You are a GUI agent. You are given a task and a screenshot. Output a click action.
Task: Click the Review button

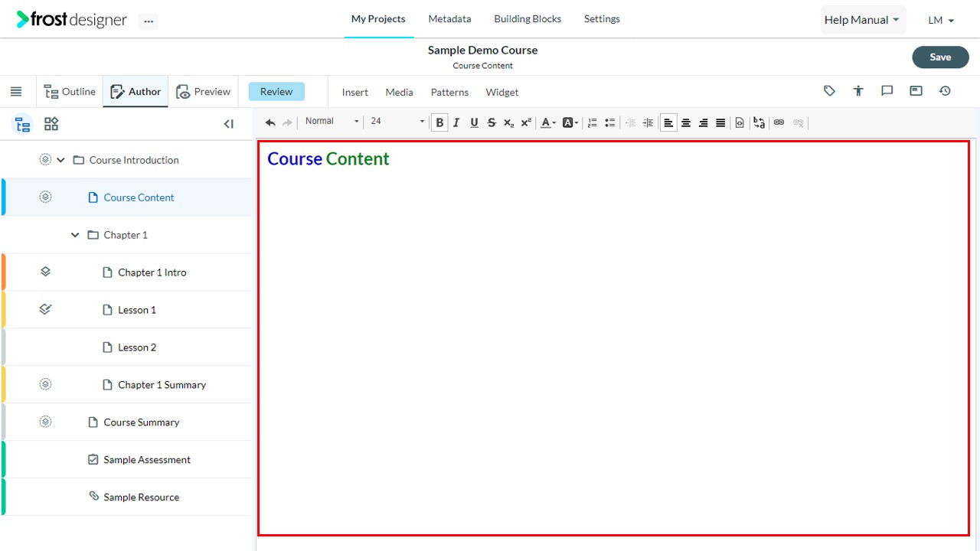pyautogui.click(x=276, y=92)
